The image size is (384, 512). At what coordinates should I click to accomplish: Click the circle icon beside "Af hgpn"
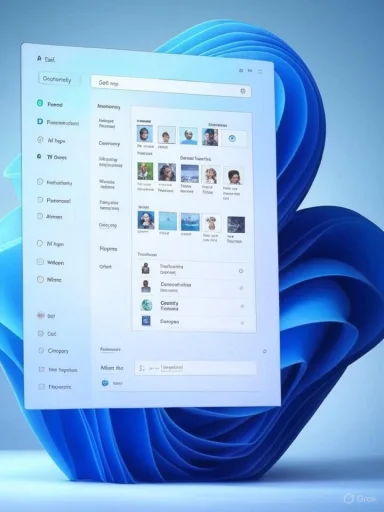click(x=40, y=243)
